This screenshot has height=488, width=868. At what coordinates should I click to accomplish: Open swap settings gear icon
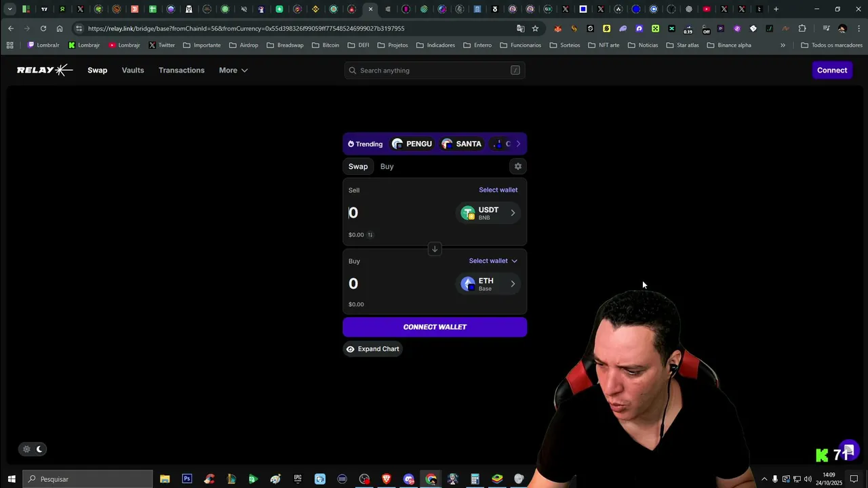[518, 166]
